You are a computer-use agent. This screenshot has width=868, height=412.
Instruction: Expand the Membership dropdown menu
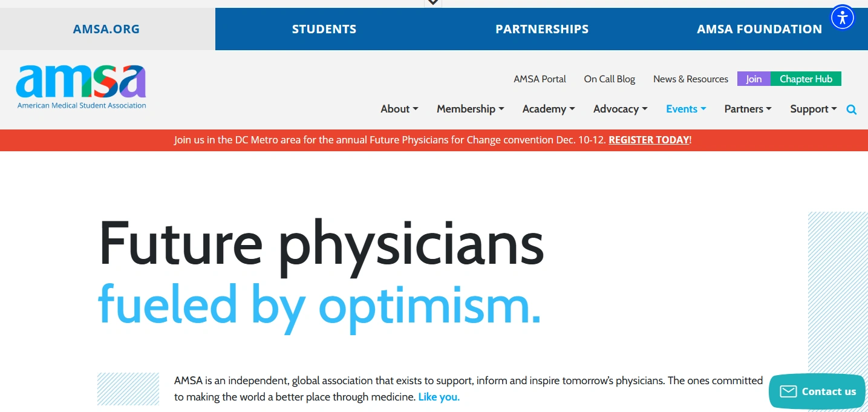[471, 109]
